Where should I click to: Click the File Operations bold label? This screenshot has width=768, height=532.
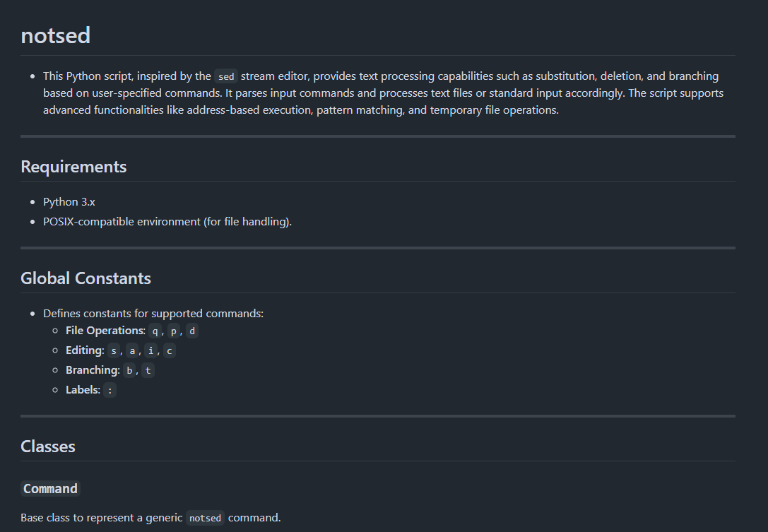point(105,331)
